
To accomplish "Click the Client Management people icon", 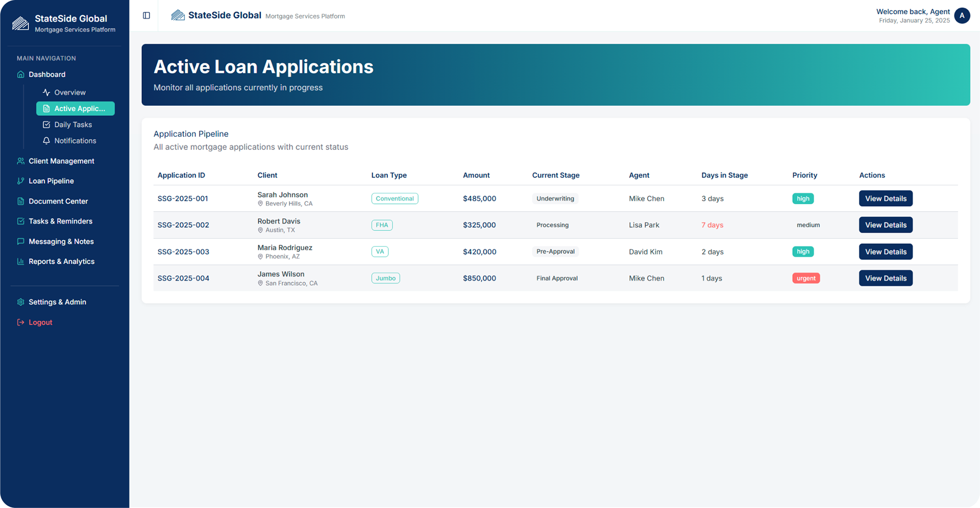I will click(x=20, y=161).
